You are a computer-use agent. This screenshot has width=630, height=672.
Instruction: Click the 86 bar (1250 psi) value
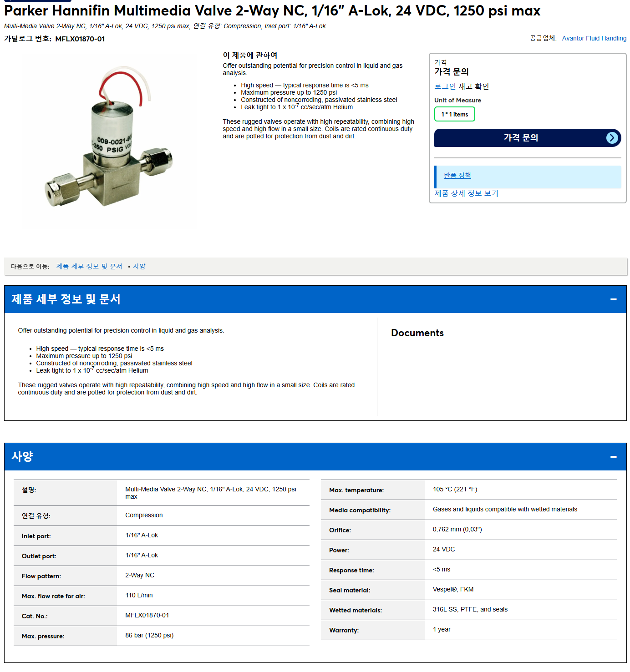point(149,635)
